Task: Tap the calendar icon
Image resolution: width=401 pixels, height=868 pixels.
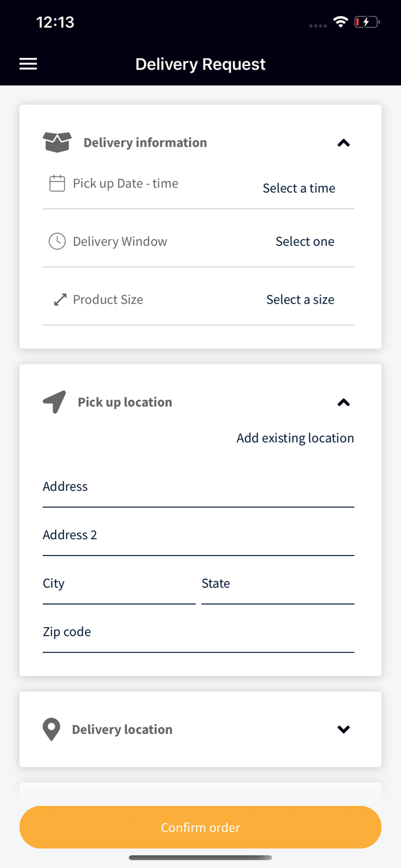Action: click(57, 184)
